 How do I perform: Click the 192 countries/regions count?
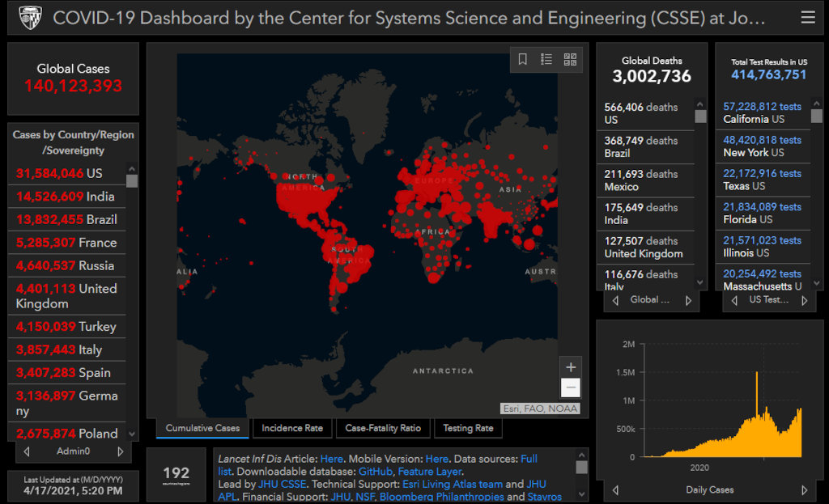tap(176, 472)
